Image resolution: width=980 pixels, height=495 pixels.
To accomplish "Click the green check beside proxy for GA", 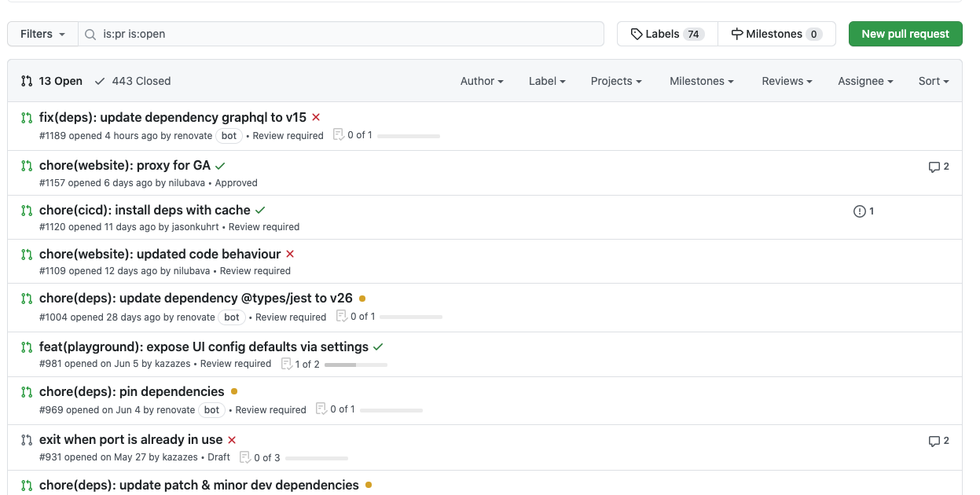I will coord(222,165).
